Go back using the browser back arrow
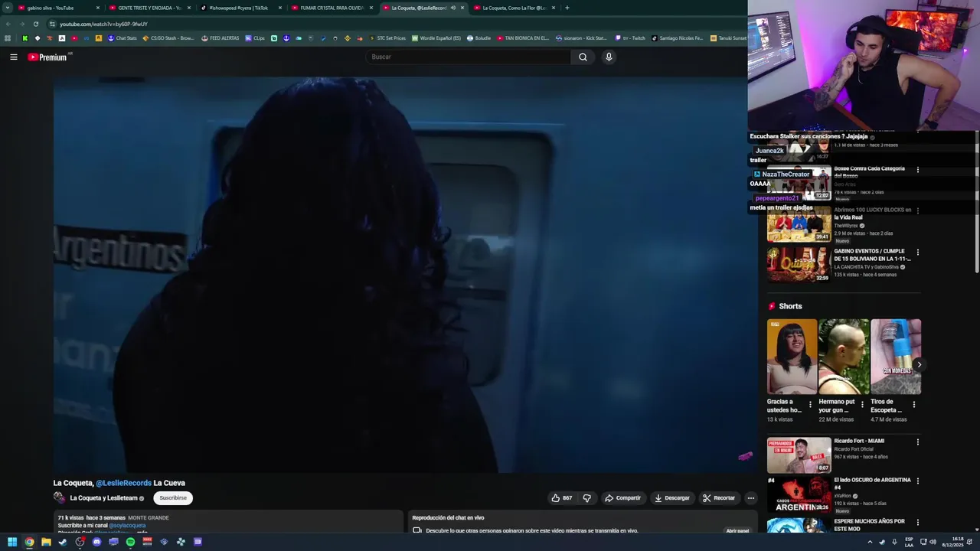 tap(8, 24)
